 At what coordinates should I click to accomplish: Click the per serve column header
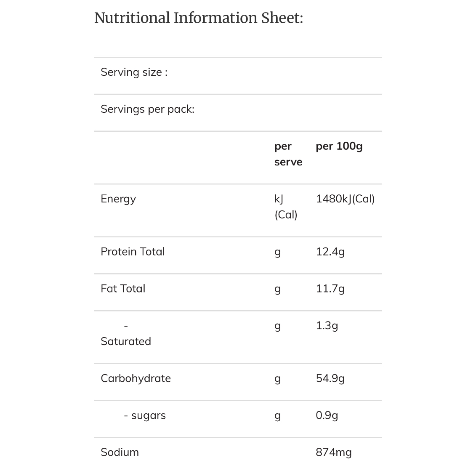point(288,154)
